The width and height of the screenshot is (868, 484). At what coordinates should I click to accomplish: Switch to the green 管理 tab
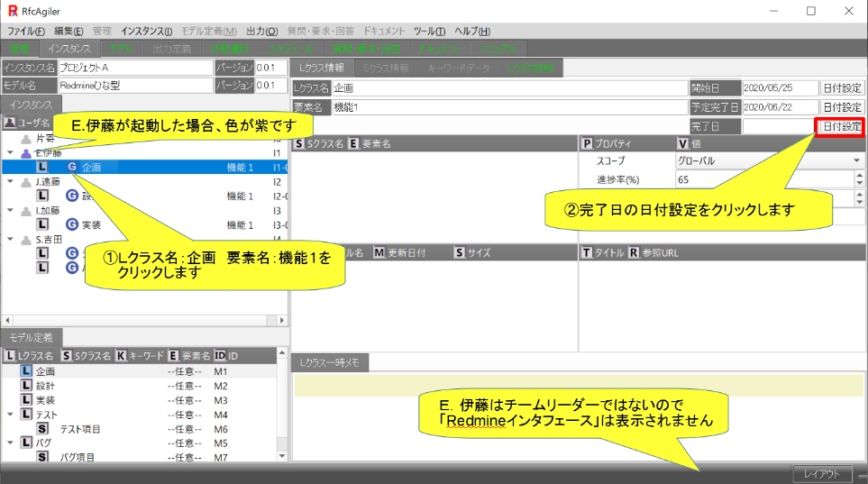click(20, 49)
